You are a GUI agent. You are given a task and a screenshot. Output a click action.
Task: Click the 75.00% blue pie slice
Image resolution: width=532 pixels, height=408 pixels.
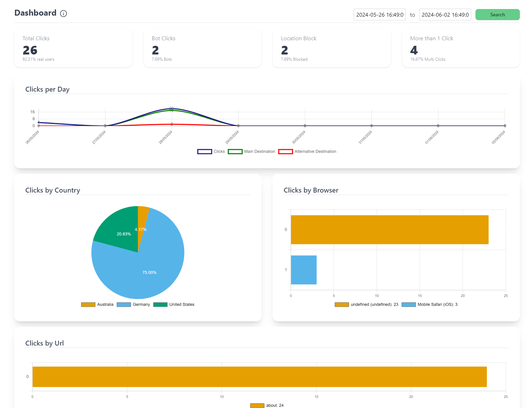click(149, 272)
